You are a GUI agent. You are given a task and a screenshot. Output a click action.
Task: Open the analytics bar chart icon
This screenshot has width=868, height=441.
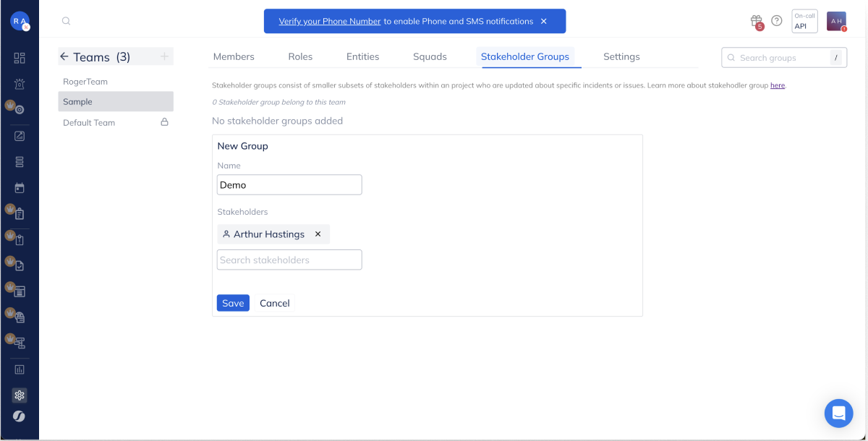[x=20, y=369]
